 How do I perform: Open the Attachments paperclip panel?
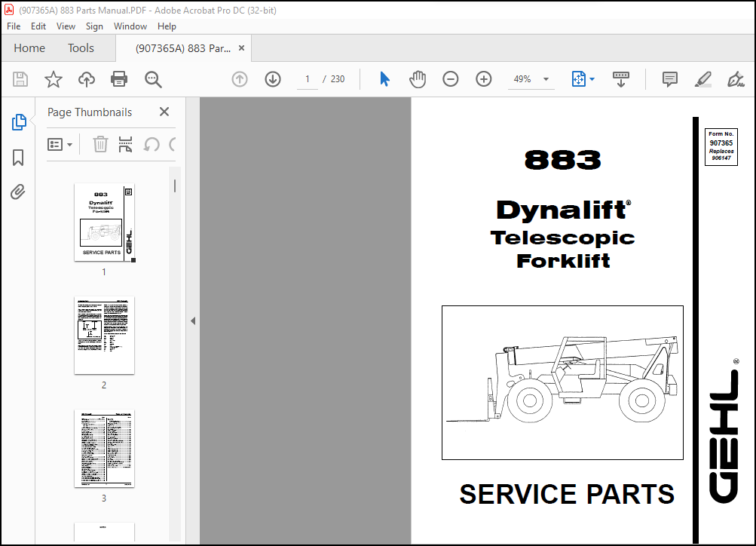(18, 192)
